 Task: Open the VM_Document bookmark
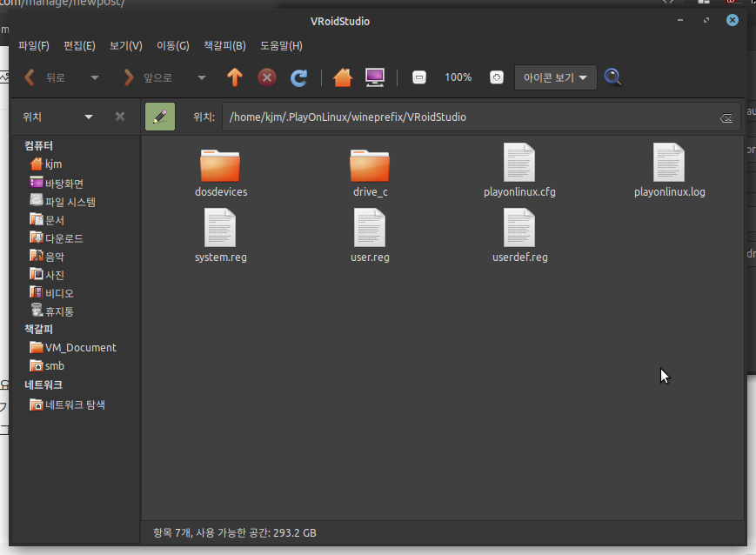[x=73, y=348]
